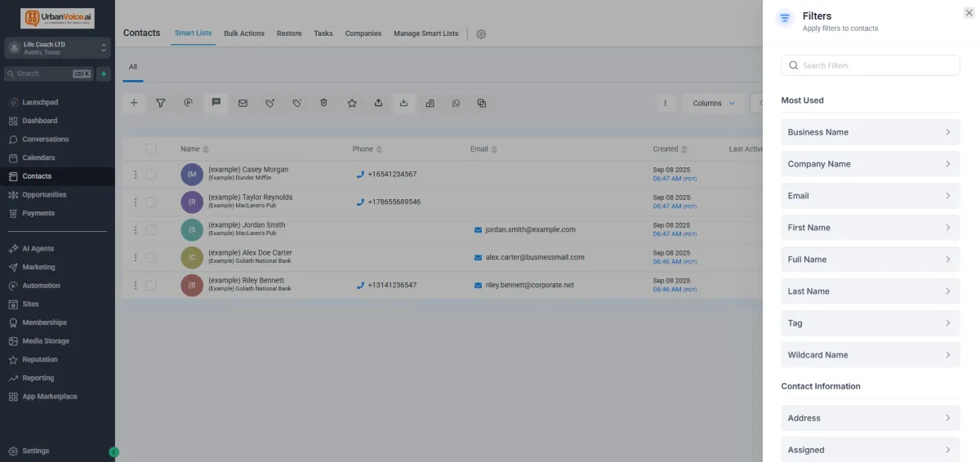Open Riley Bennett's contact name link
Screen dimensions: 980x462
point(247,280)
